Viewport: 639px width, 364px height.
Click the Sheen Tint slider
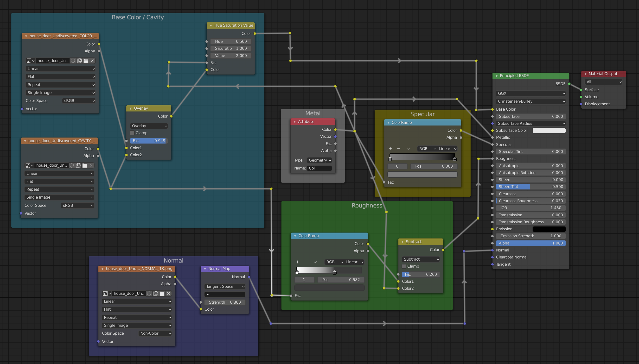(x=531, y=187)
